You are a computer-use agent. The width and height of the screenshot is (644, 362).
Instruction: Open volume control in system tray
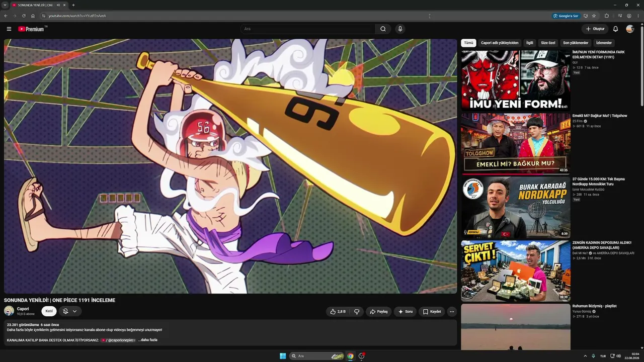tap(618, 356)
